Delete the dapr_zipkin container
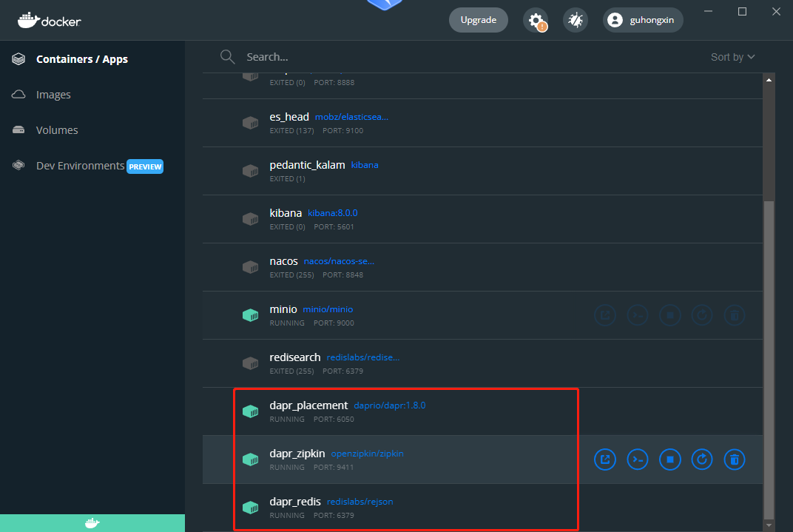The image size is (793, 532). (735, 459)
